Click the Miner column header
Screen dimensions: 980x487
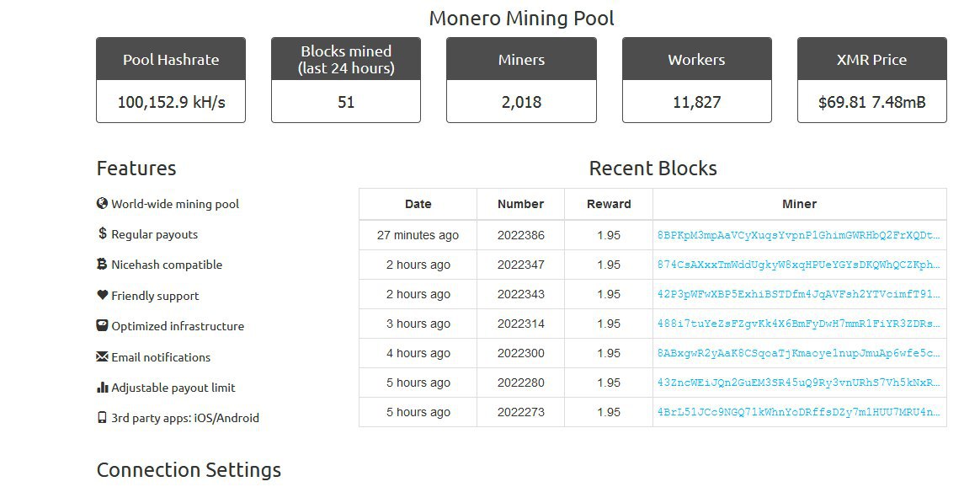pyautogui.click(x=799, y=204)
